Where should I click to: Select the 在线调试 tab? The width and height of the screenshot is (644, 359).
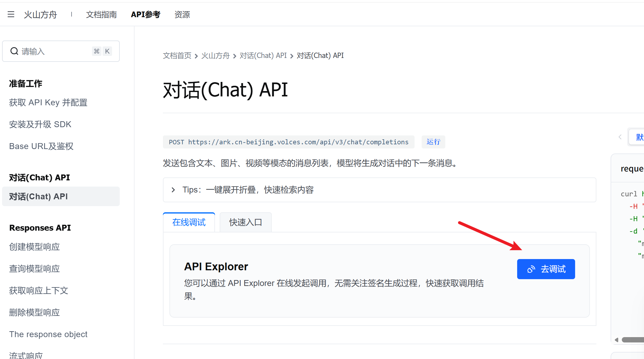[x=189, y=222]
